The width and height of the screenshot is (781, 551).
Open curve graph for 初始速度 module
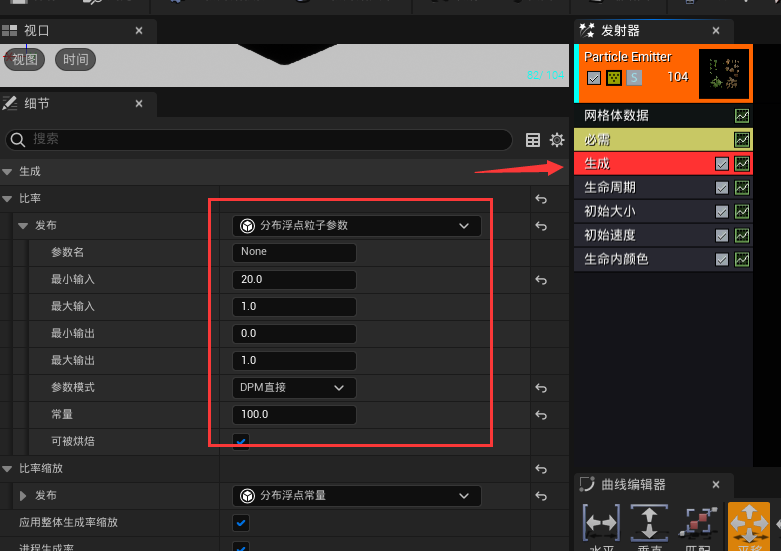click(742, 236)
